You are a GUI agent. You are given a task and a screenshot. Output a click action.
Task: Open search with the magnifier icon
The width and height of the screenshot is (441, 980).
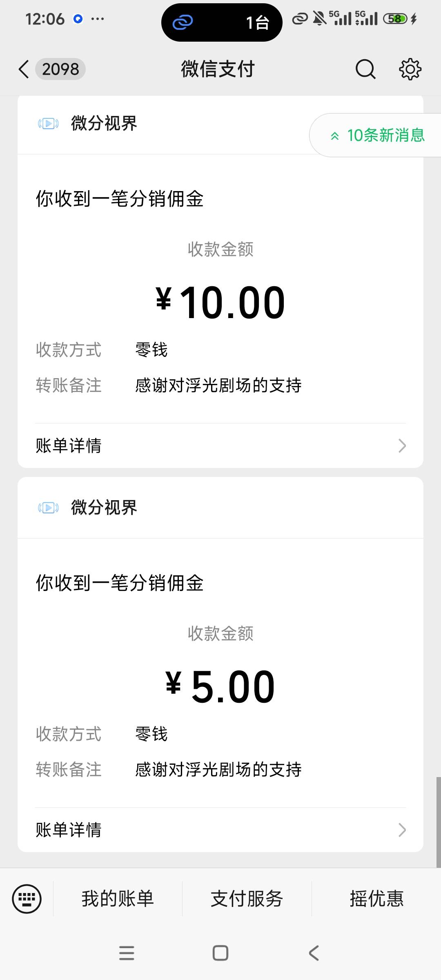[x=365, y=69]
